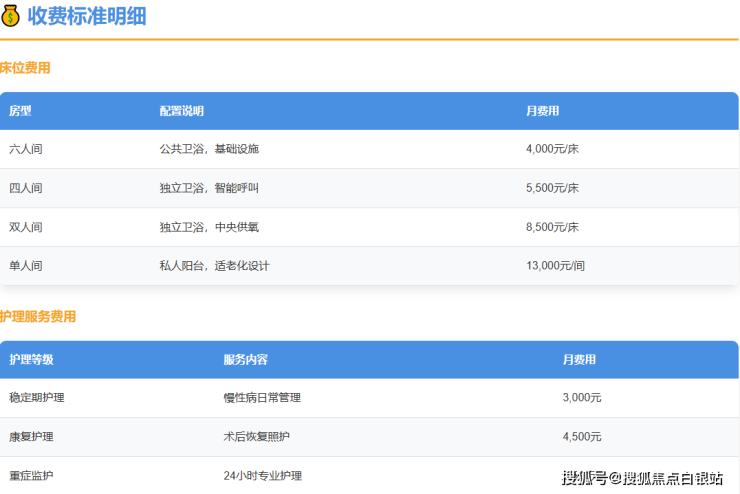Select the 六人间 room type row

pos(26,149)
